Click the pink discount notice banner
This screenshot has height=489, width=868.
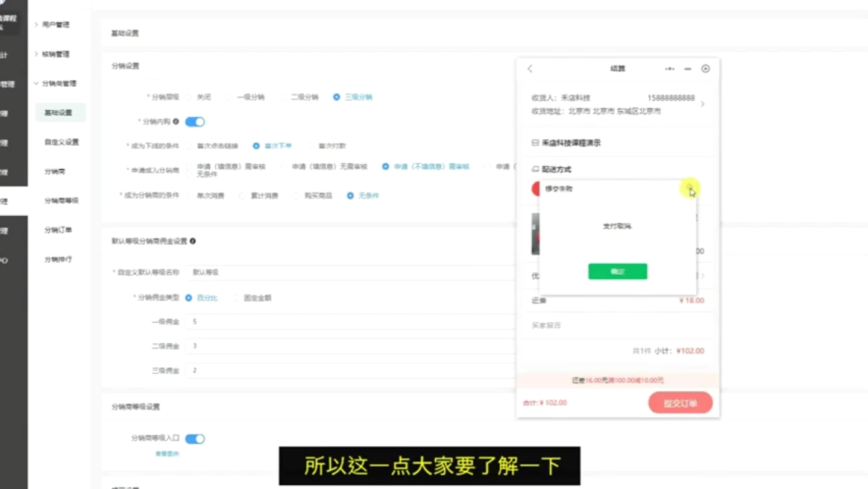(x=618, y=381)
